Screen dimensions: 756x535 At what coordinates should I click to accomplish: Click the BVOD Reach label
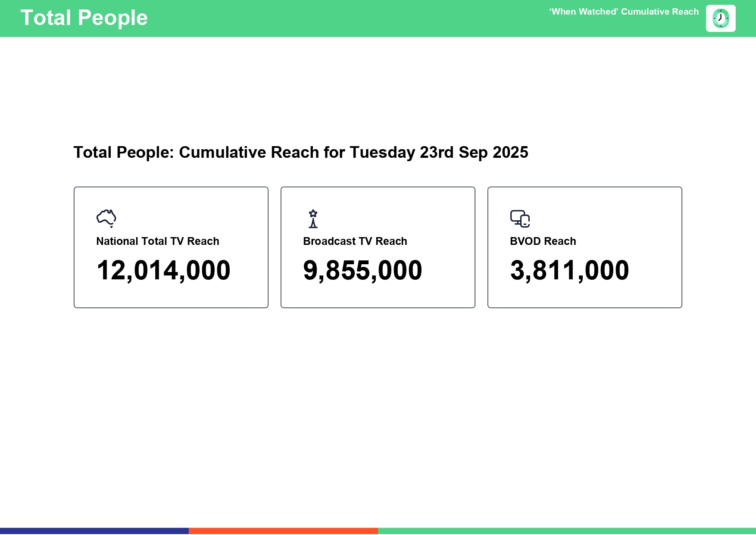[x=543, y=241]
